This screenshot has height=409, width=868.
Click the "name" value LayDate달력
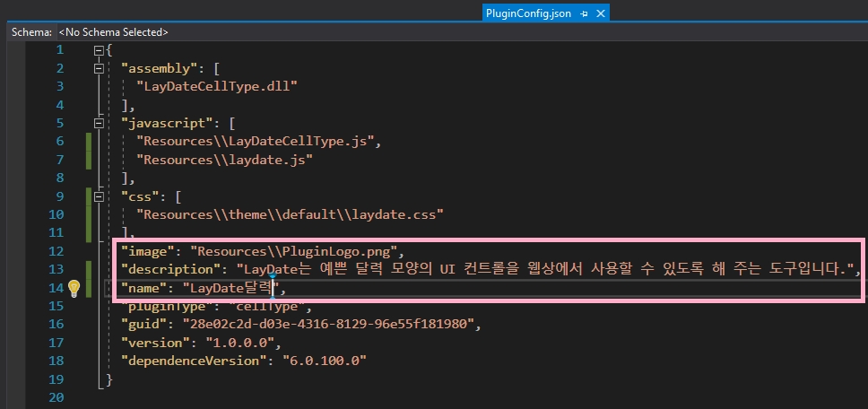tap(232, 288)
